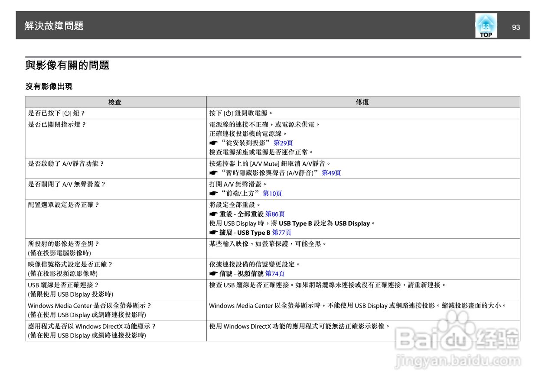Select the cell 所投射的影像是否全黑？
Image resolution: width=555 pixels, height=392 pixels.
115,249
